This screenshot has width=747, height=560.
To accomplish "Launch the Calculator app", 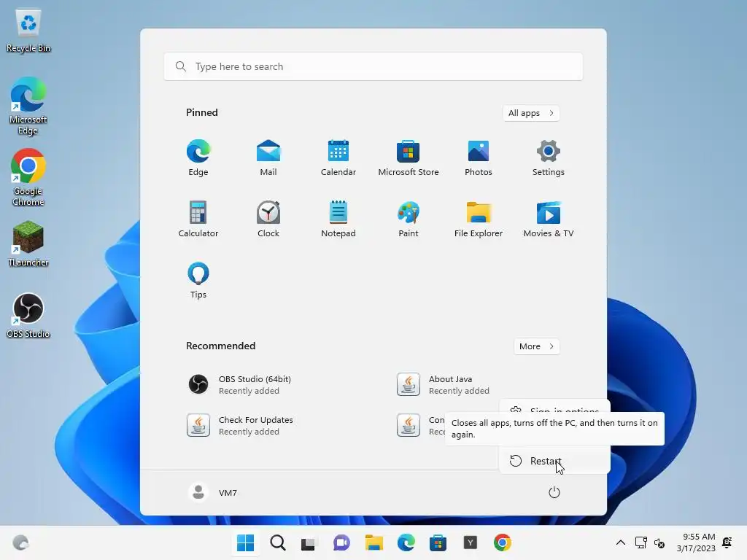I will [x=198, y=219].
